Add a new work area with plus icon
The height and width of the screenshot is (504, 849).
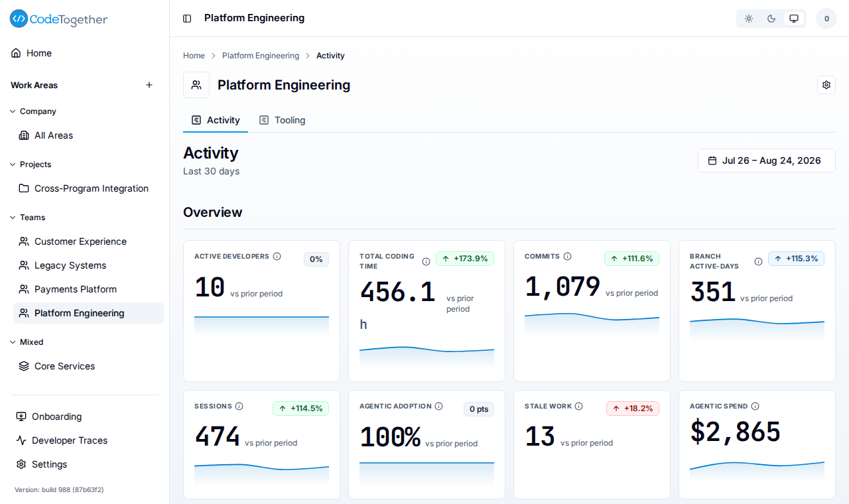149,85
